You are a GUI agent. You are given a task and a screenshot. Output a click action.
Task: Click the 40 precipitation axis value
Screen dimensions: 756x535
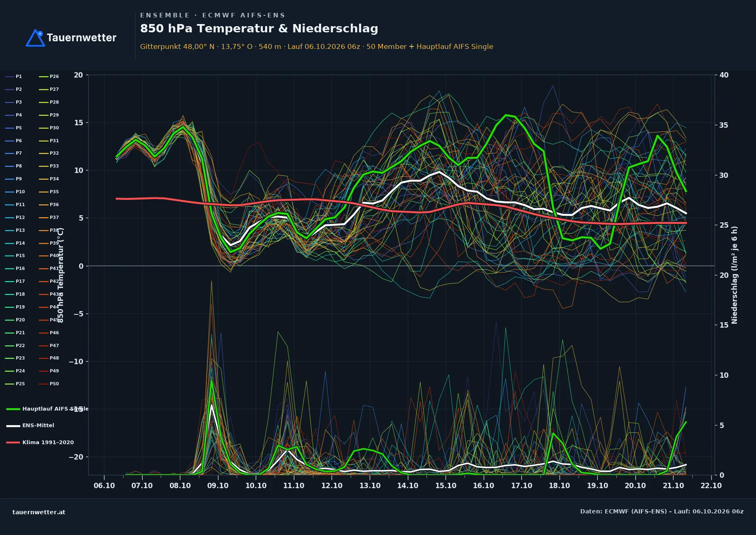(724, 75)
